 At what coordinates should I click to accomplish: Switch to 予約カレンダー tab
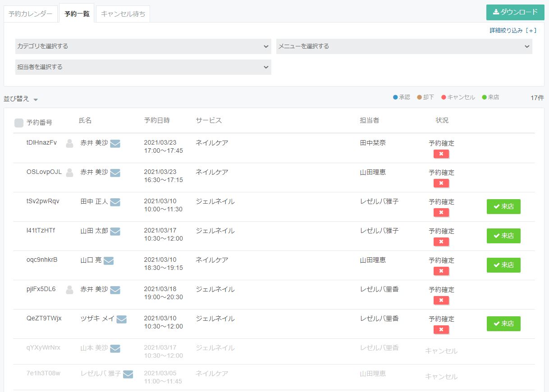[x=31, y=14]
